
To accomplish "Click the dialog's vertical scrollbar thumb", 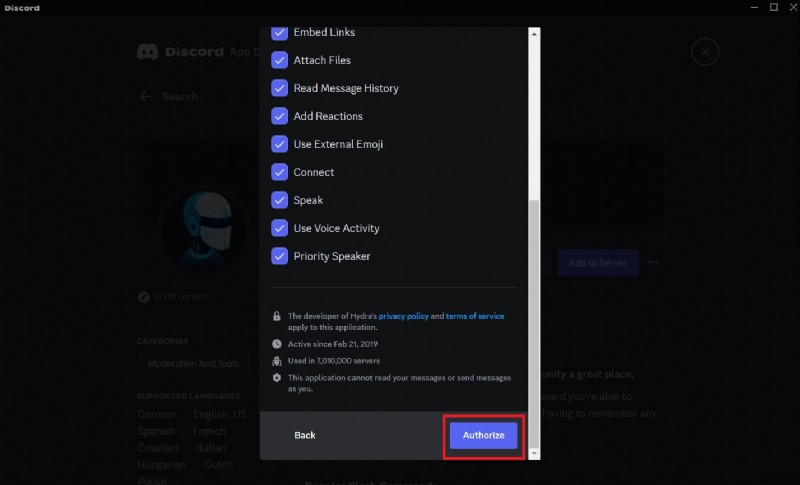I will point(534,324).
